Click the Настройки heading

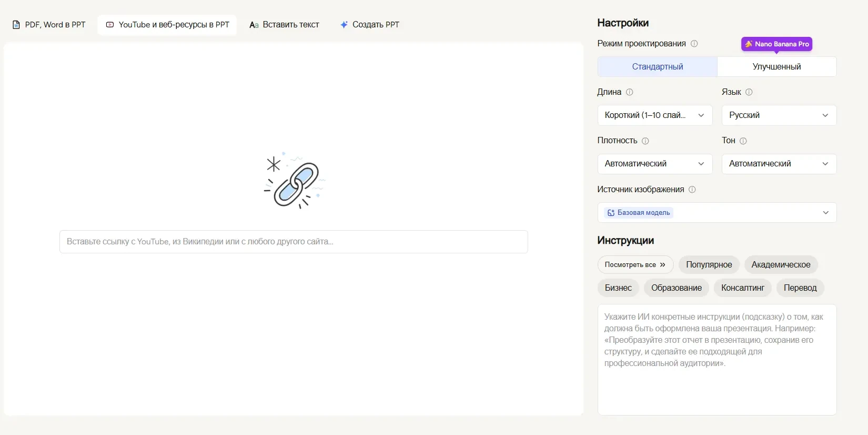[x=623, y=23]
